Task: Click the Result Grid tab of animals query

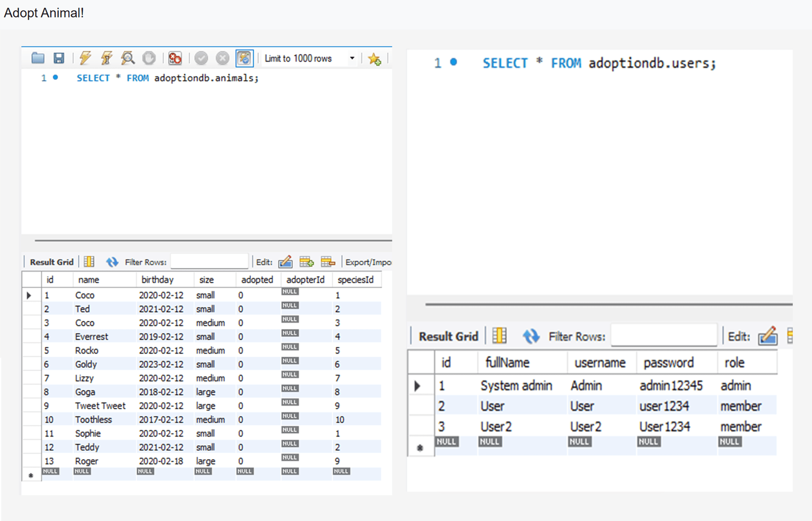Action: point(52,262)
